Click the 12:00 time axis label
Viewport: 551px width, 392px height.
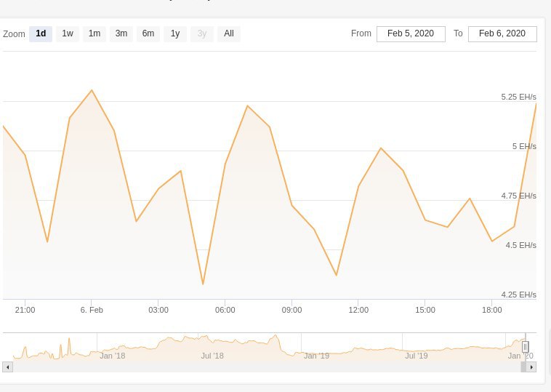(x=358, y=310)
